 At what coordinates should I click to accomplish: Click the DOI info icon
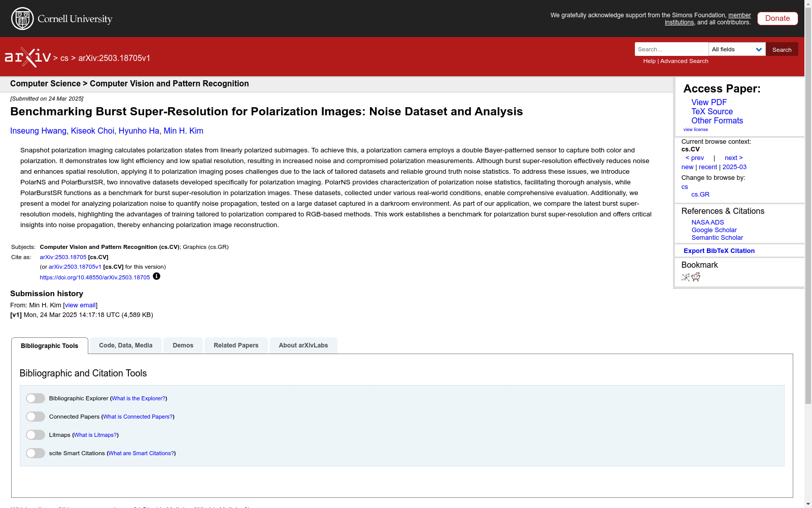pyautogui.click(x=156, y=276)
